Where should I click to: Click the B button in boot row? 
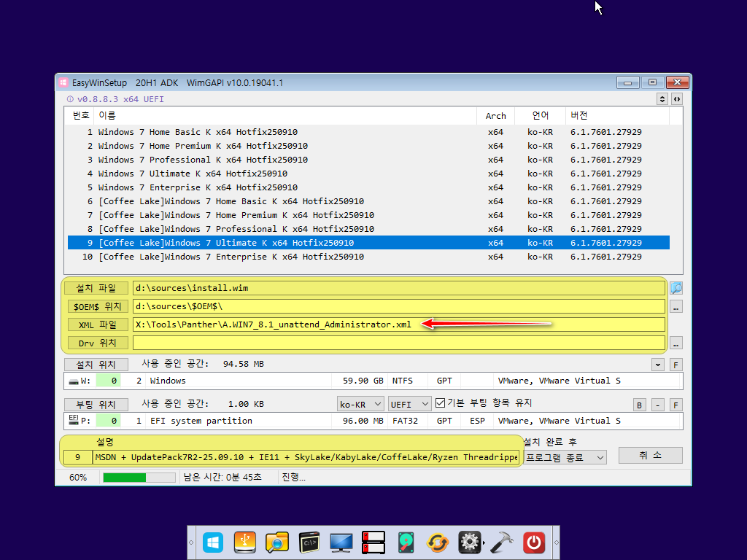639,405
